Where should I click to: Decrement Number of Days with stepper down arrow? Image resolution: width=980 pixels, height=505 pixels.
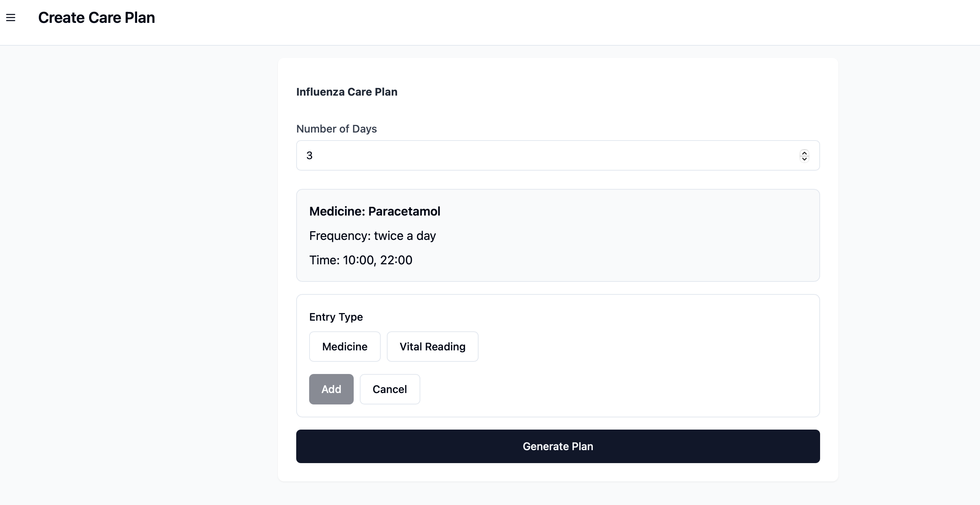(804, 159)
